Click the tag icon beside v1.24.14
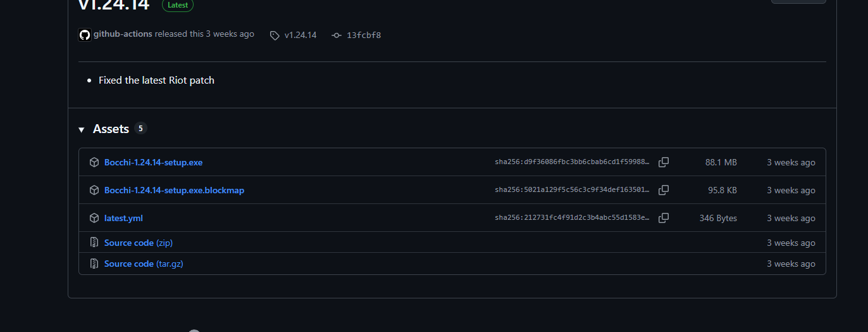Image resolution: width=868 pixels, height=332 pixels. pyautogui.click(x=275, y=35)
